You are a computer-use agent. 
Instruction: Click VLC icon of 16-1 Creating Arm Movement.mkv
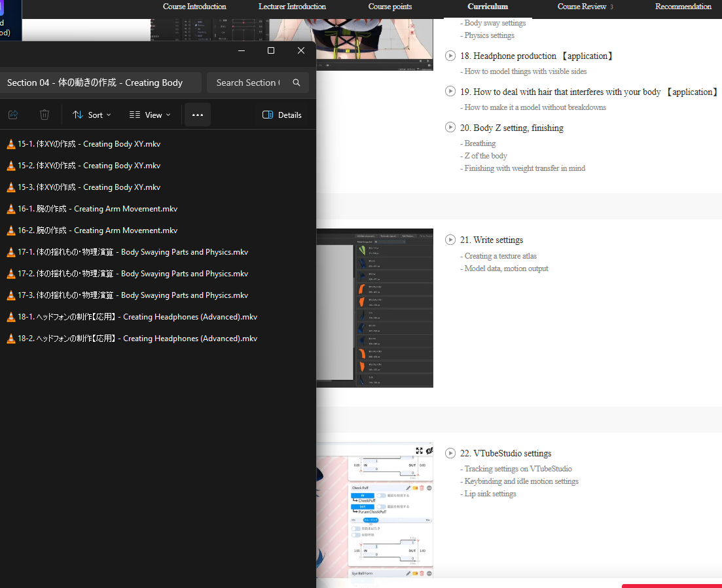11,209
